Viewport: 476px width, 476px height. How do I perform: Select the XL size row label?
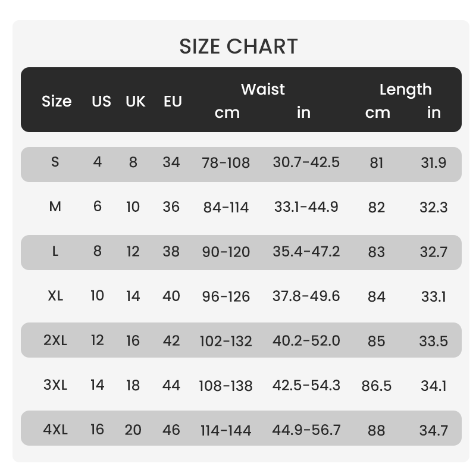tap(55, 296)
